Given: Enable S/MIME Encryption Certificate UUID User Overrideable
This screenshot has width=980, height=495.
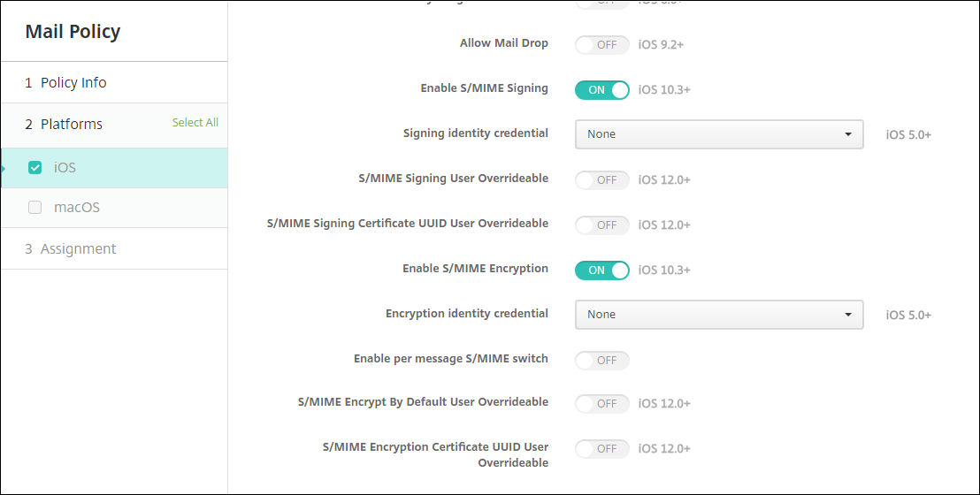Looking at the screenshot, I should [x=601, y=448].
